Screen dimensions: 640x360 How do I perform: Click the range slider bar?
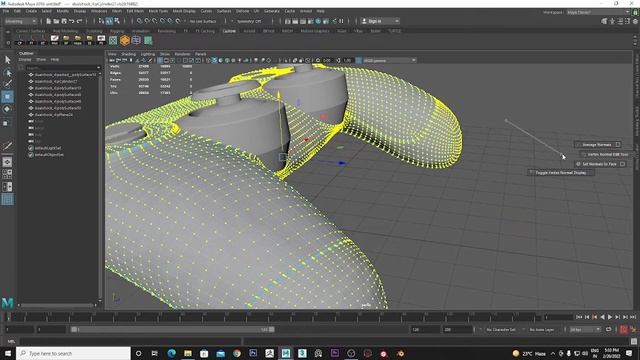pyautogui.click(x=173, y=329)
